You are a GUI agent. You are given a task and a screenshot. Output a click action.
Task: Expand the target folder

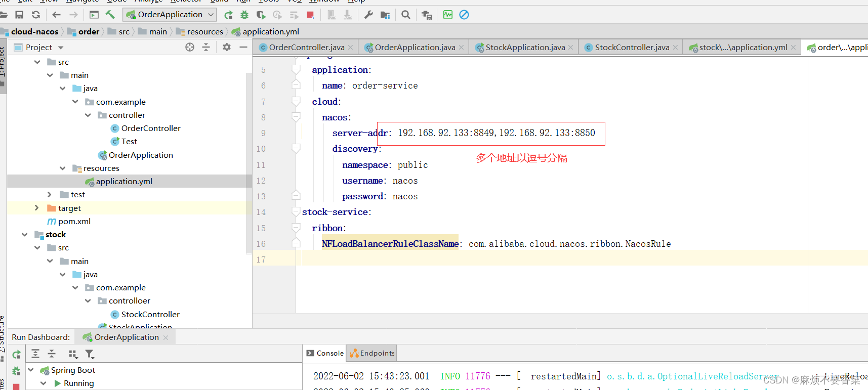[x=36, y=208]
